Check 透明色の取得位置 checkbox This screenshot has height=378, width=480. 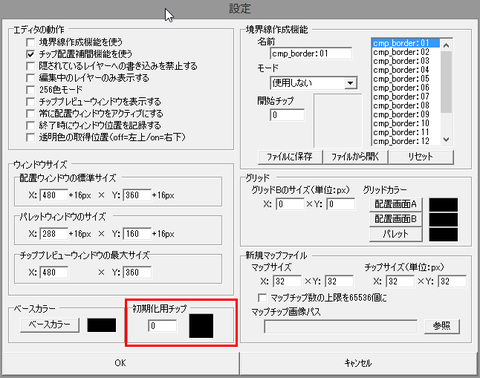(30, 137)
